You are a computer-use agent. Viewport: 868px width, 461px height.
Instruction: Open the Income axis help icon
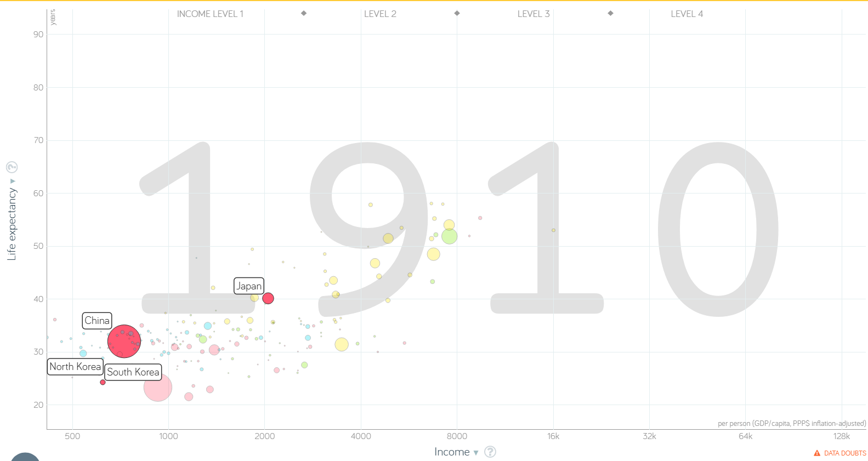pyautogui.click(x=490, y=452)
